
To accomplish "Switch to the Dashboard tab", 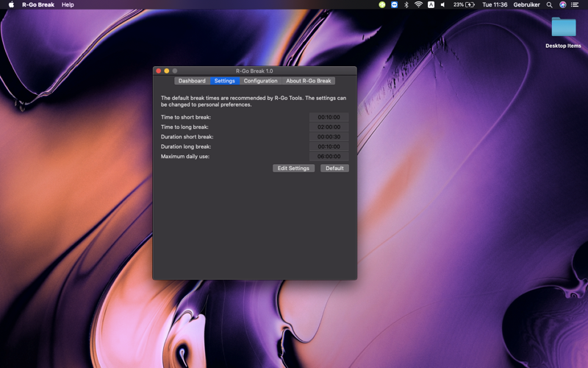I will pos(192,81).
